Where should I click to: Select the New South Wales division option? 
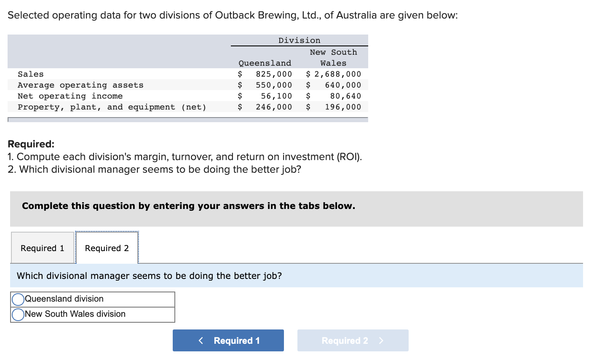pyautogui.click(x=18, y=314)
